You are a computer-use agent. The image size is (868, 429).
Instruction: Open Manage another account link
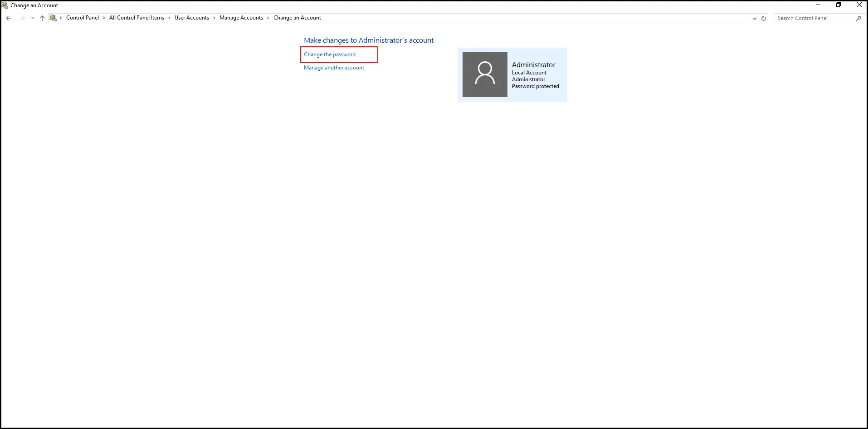(x=334, y=68)
